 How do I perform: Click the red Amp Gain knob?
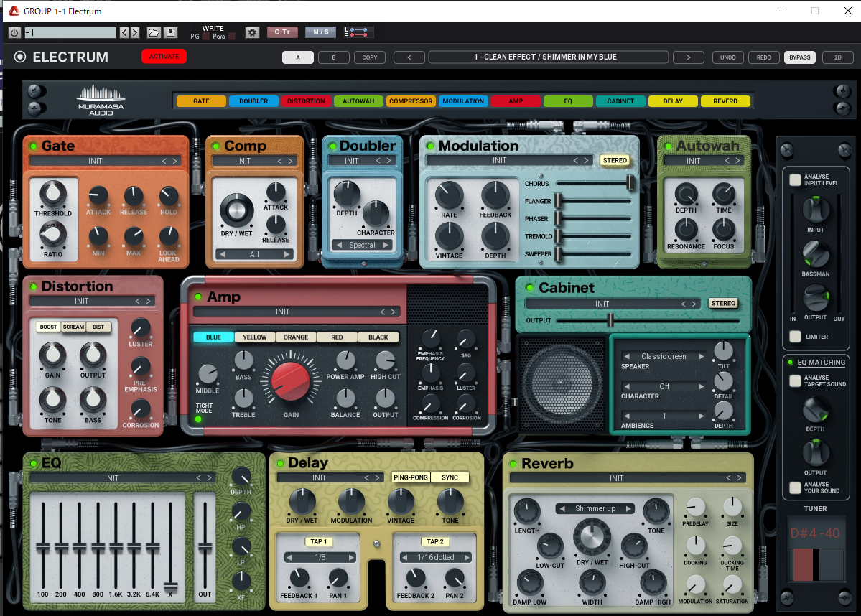point(291,381)
